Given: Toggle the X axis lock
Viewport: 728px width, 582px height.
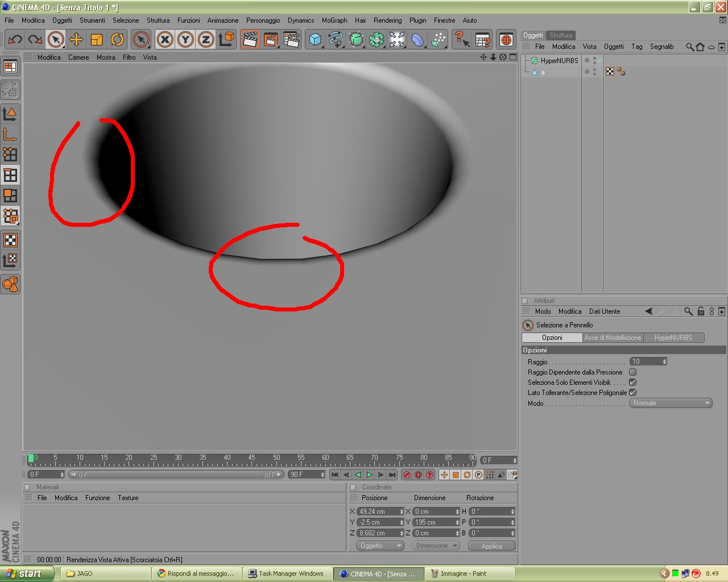Looking at the screenshot, I should [x=165, y=39].
